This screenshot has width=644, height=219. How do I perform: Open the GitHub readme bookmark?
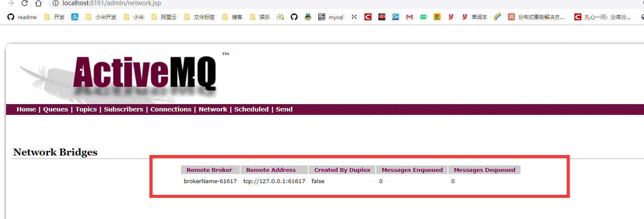coord(22,17)
